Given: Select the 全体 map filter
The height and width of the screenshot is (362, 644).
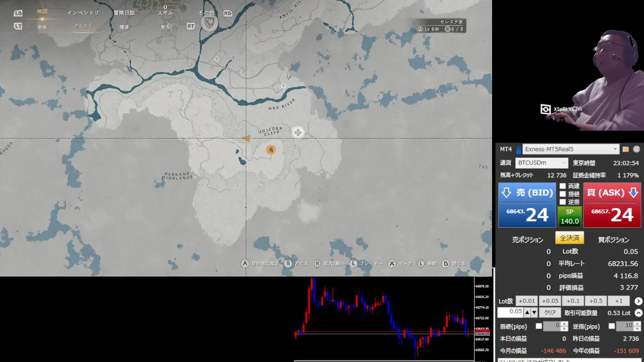Looking at the screenshot, I should pos(42,27).
